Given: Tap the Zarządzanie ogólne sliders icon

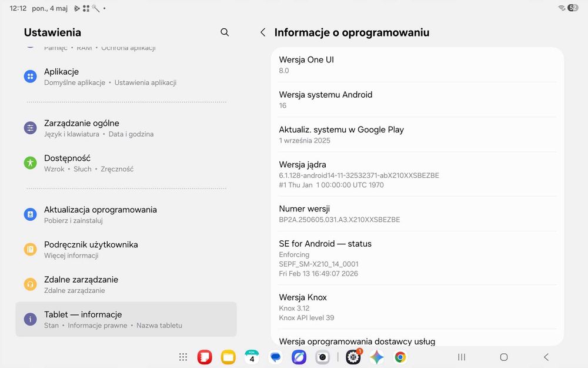Looking at the screenshot, I should (x=31, y=128).
